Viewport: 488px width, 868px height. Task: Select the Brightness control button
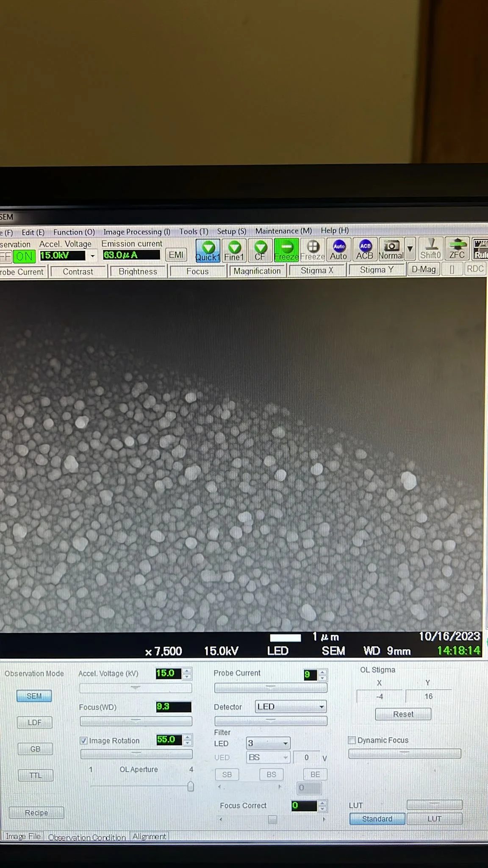coord(138,271)
